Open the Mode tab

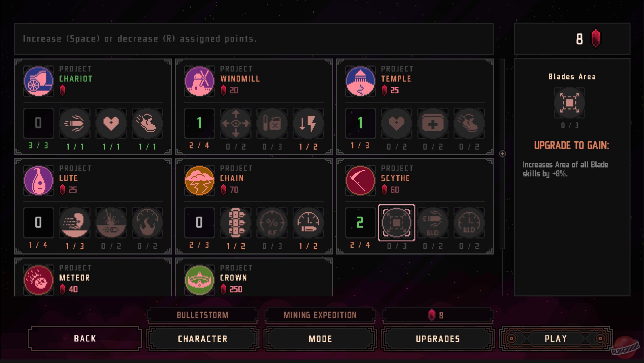(x=320, y=339)
